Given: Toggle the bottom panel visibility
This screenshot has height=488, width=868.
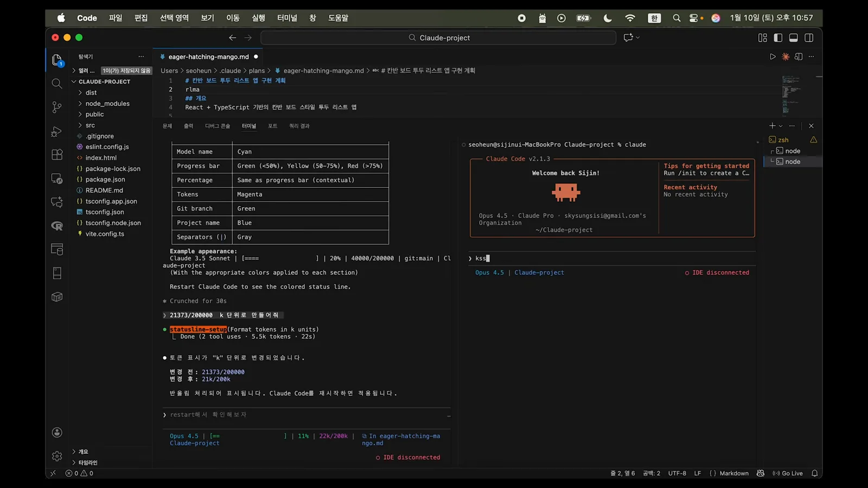Looking at the screenshot, I should (x=793, y=37).
